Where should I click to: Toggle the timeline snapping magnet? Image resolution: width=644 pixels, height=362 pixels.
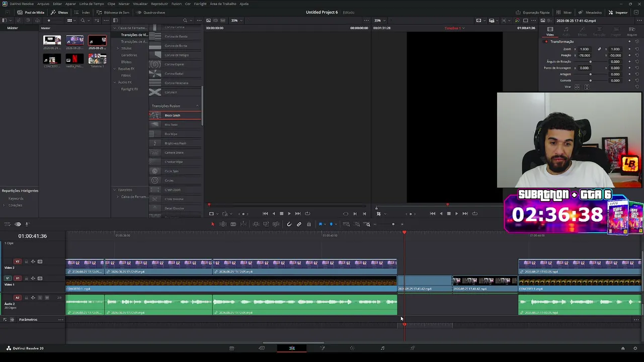pyautogui.click(x=289, y=224)
